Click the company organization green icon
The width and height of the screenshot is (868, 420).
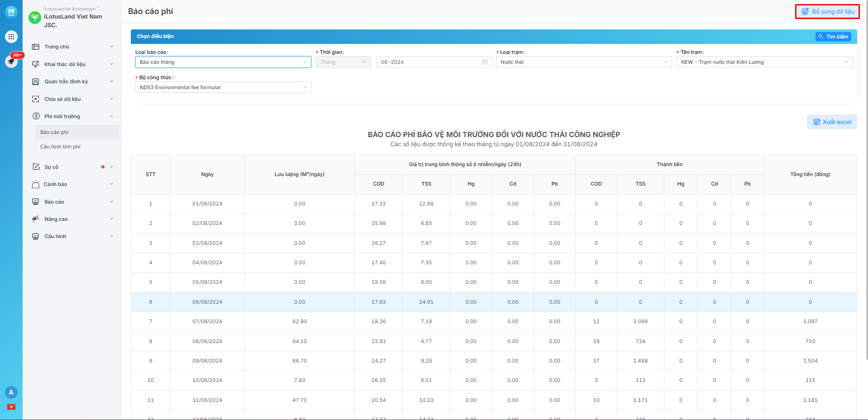[x=35, y=18]
